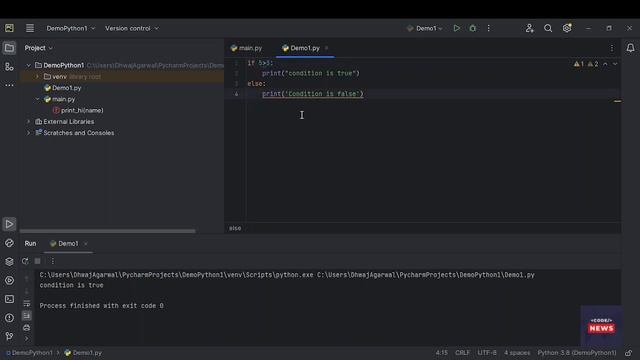Image resolution: width=640 pixels, height=360 pixels.
Task: Open the Services tool window icon
Action: (9, 280)
